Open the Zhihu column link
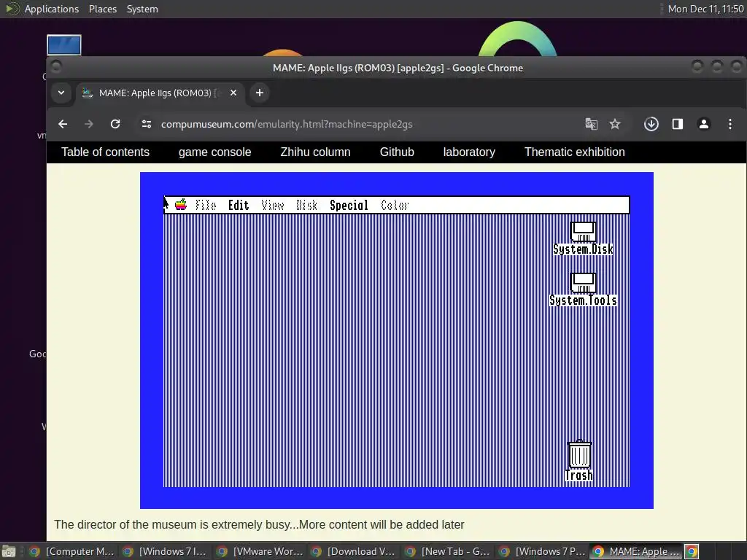The image size is (747, 560). pyautogui.click(x=315, y=152)
